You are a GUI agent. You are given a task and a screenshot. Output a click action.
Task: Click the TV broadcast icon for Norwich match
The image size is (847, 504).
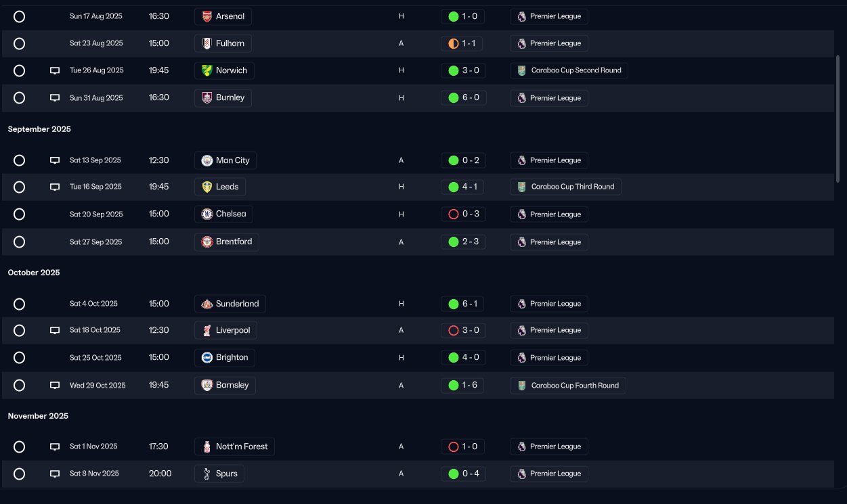tap(55, 70)
